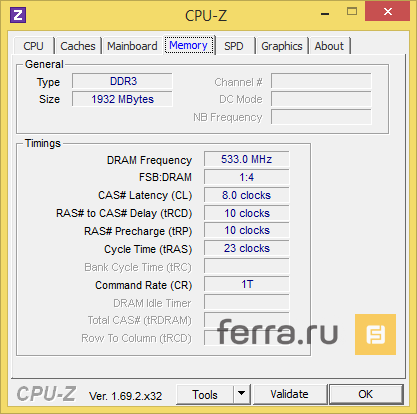Screen dimensions: 417x414
Task: Click the Tools button
Action: point(205,395)
